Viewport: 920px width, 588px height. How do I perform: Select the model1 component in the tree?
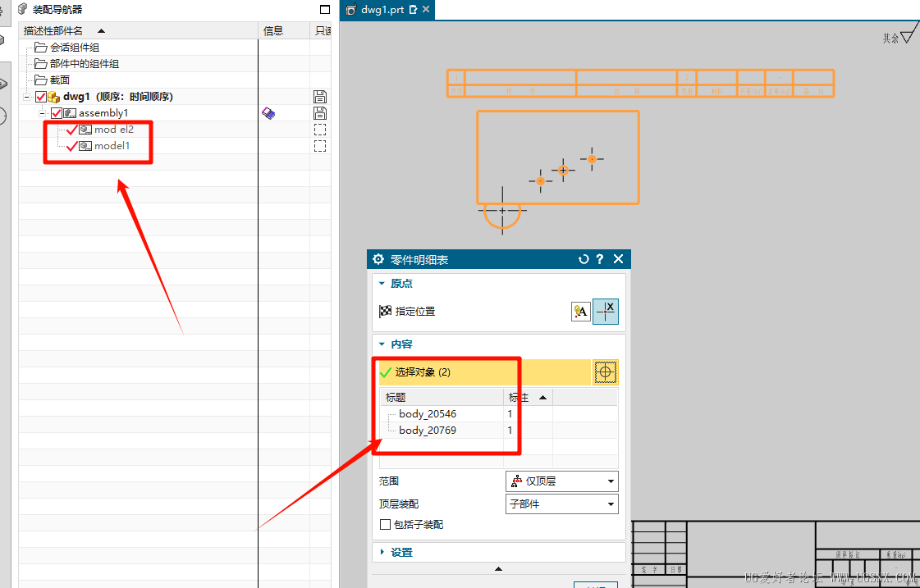coord(112,146)
